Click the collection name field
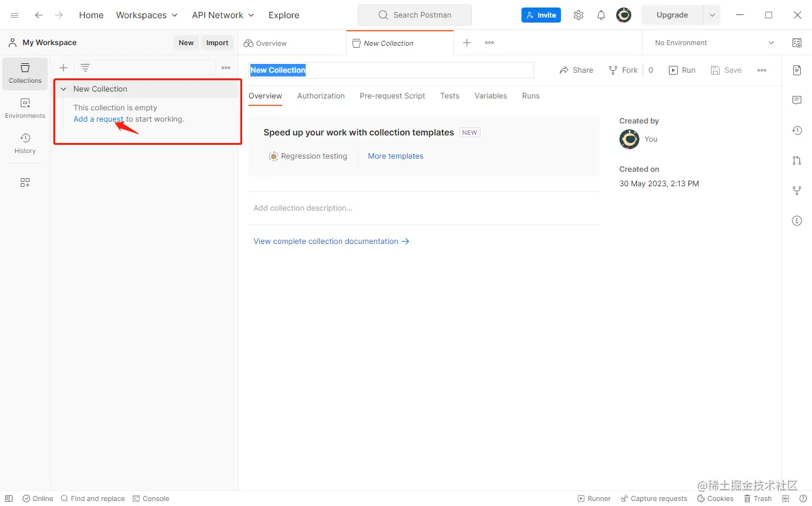This screenshot has width=812, height=506. coord(391,70)
